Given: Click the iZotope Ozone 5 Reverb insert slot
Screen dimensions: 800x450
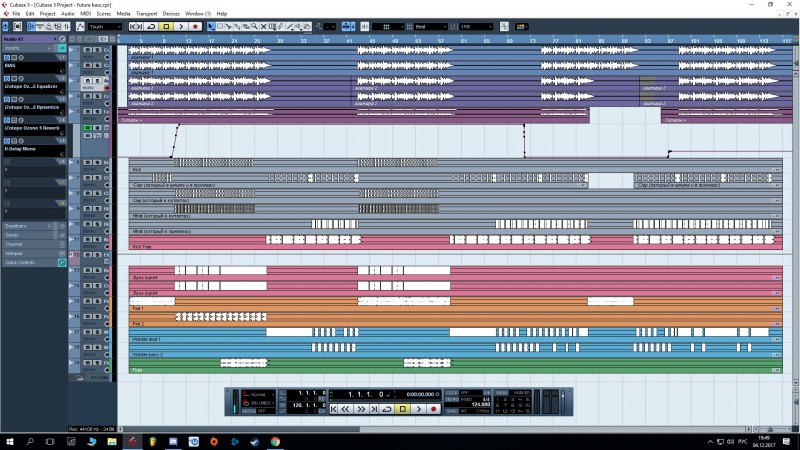Looking at the screenshot, I should tap(33, 130).
